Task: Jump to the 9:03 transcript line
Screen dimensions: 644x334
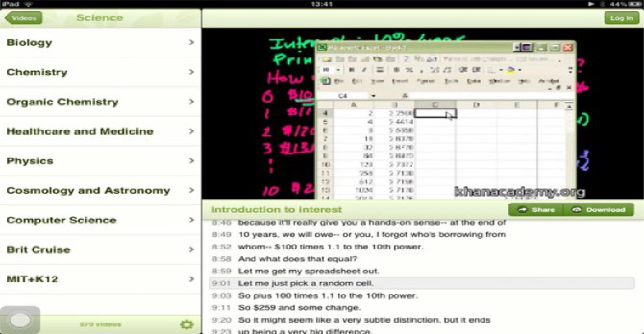Action: click(x=422, y=295)
